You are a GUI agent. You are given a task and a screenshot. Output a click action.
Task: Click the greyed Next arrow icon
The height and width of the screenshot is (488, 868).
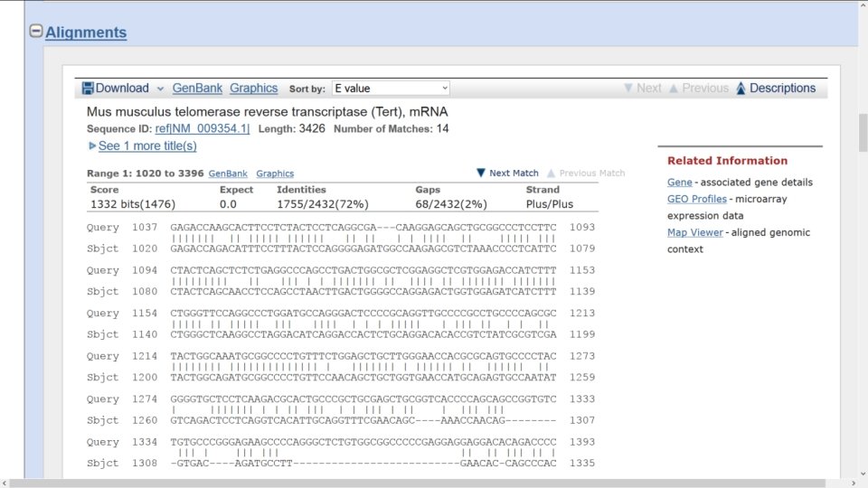click(628, 88)
